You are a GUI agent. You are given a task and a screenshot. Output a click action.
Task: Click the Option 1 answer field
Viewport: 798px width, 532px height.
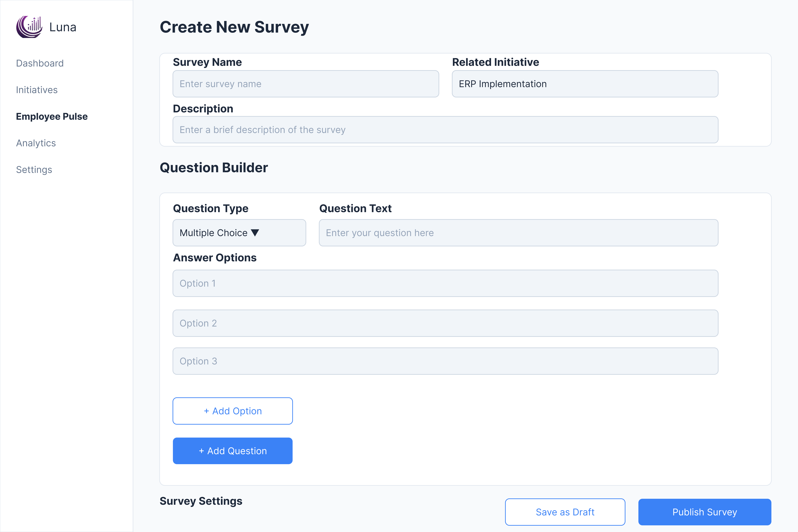click(x=445, y=283)
